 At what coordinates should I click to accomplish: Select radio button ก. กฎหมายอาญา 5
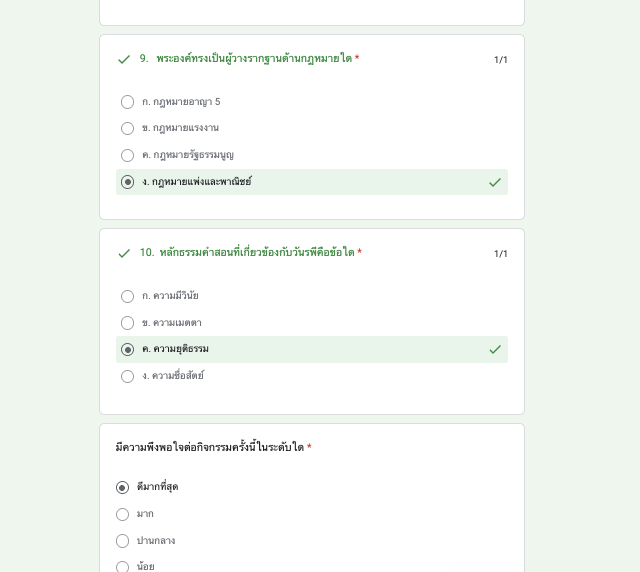pos(128,102)
